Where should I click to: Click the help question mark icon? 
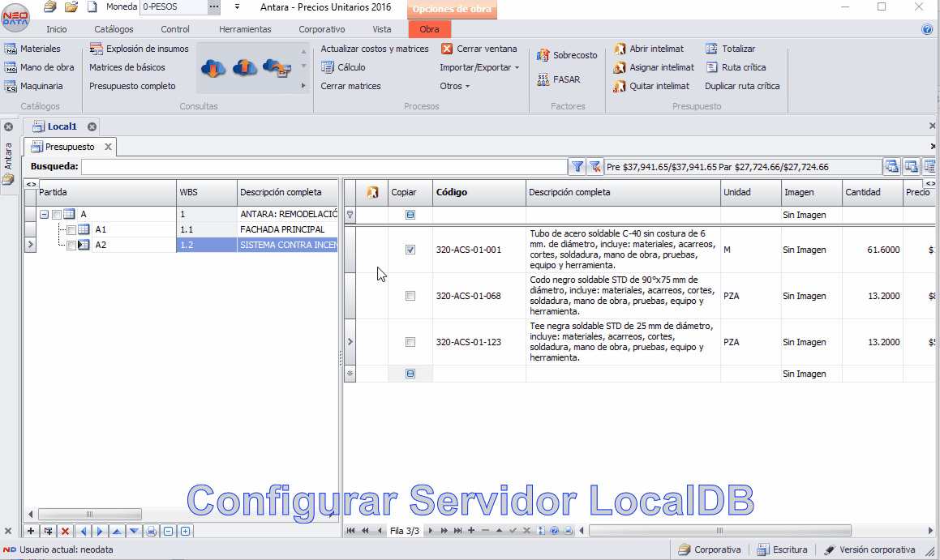927,29
